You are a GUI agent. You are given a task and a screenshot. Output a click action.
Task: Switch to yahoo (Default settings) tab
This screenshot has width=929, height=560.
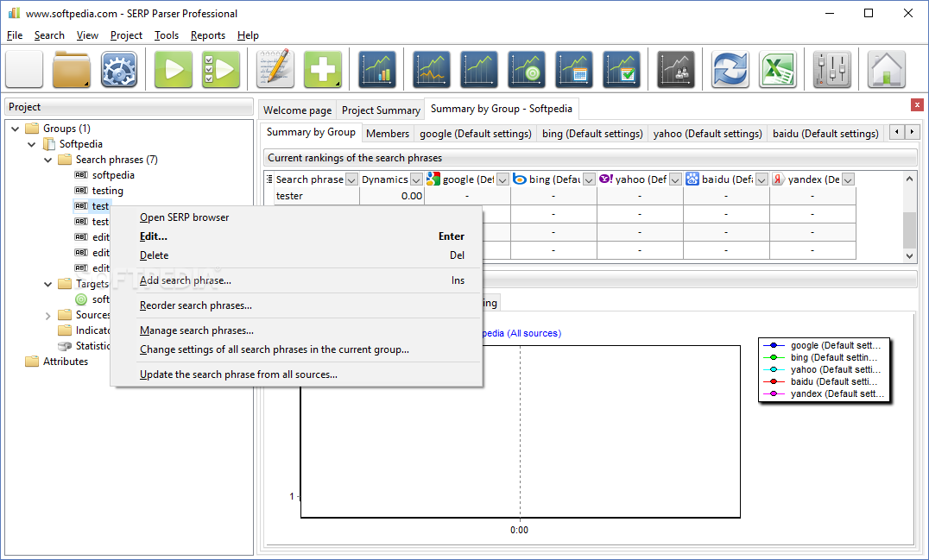pyautogui.click(x=707, y=133)
